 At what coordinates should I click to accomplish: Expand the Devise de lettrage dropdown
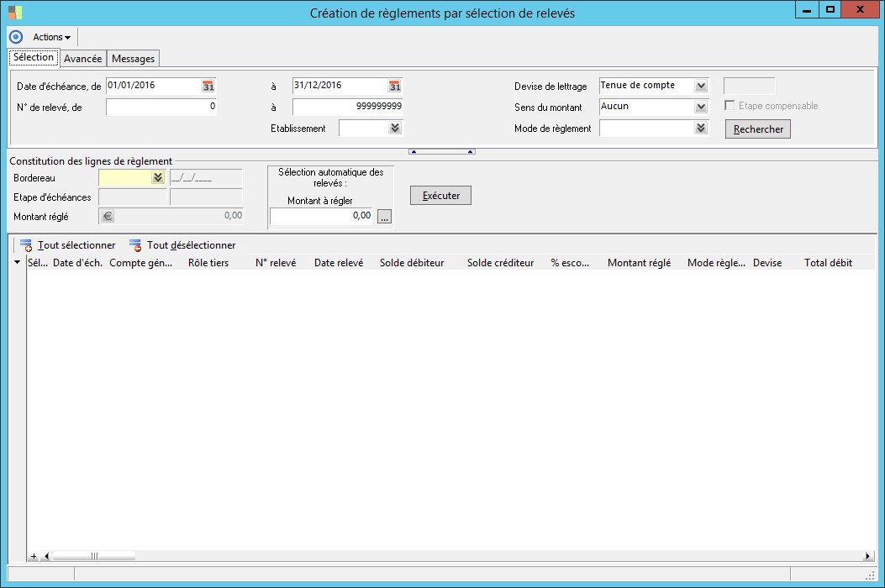tap(701, 86)
